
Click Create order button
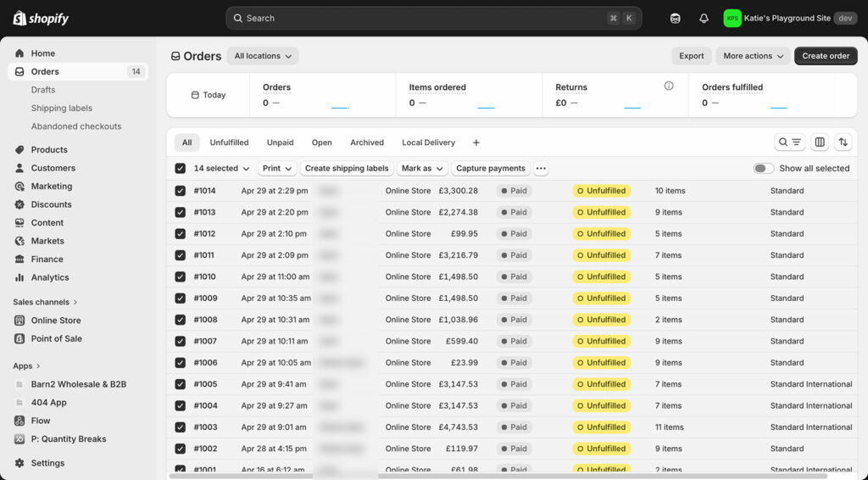[x=826, y=56]
